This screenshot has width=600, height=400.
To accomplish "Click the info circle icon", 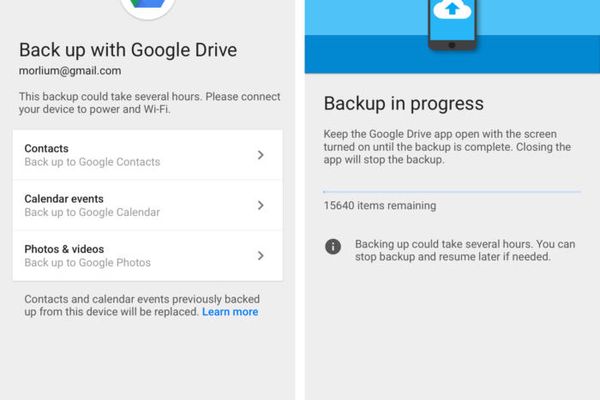I will pyautogui.click(x=333, y=247).
